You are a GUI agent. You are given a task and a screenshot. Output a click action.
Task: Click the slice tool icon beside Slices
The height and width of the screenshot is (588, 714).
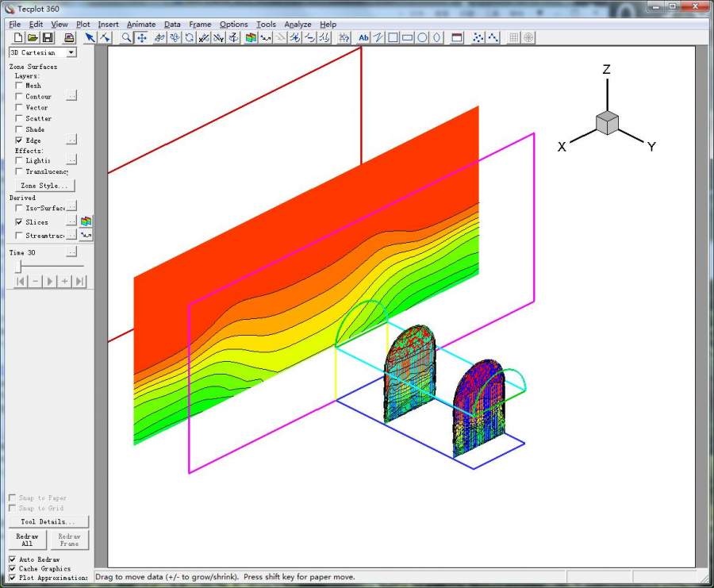click(86, 221)
